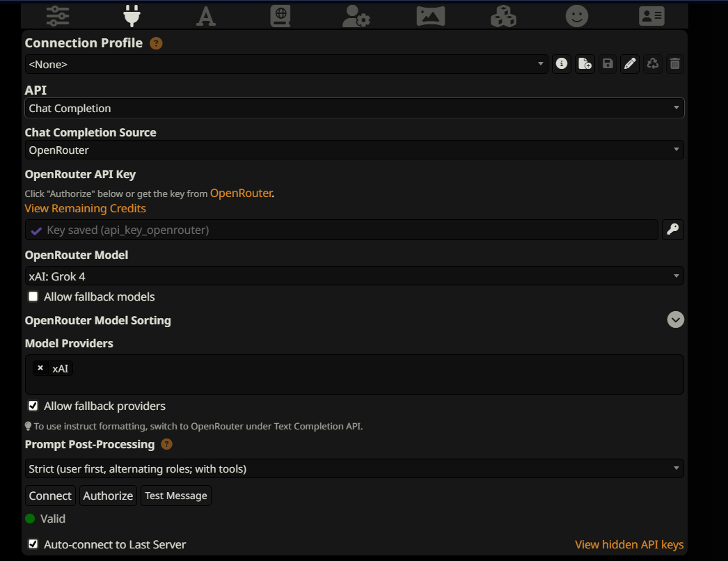
Task: Click the Valid connection status text
Action: [53, 519]
